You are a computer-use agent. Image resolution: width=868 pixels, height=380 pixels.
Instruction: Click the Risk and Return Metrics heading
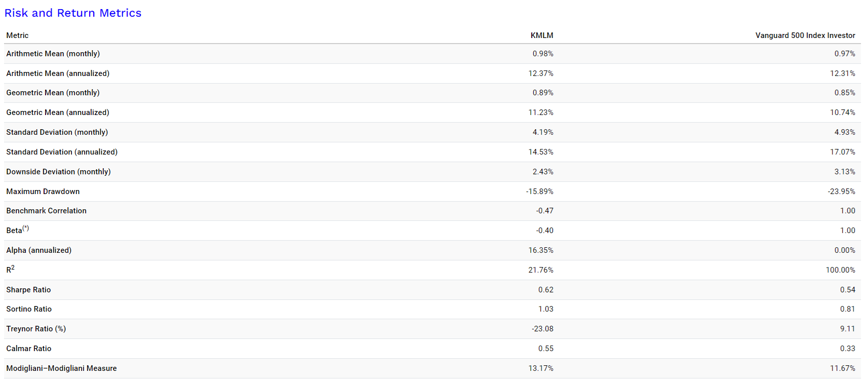point(73,13)
